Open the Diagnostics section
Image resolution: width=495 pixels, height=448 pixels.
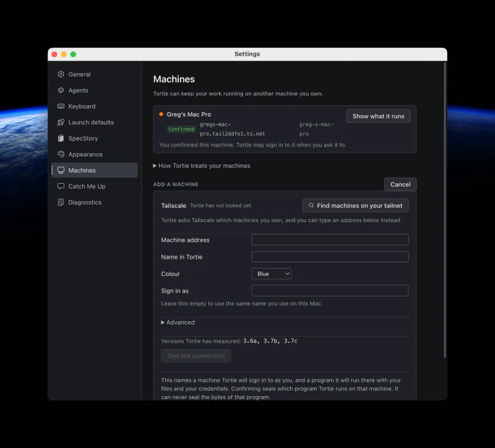pyautogui.click(x=95, y=202)
